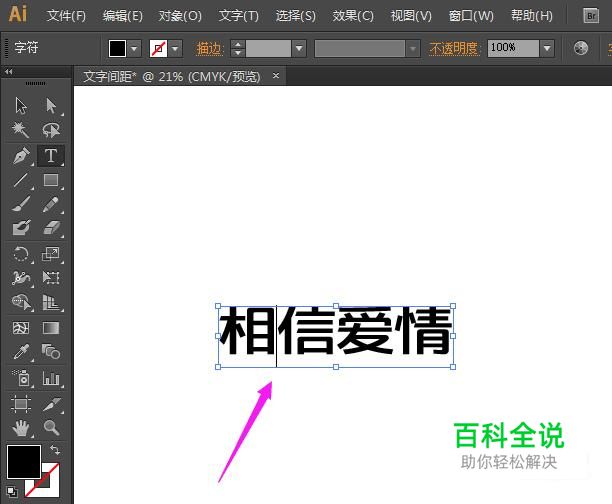Click the stroke none swatch in control bar
The image size is (612, 504).
coord(158,49)
